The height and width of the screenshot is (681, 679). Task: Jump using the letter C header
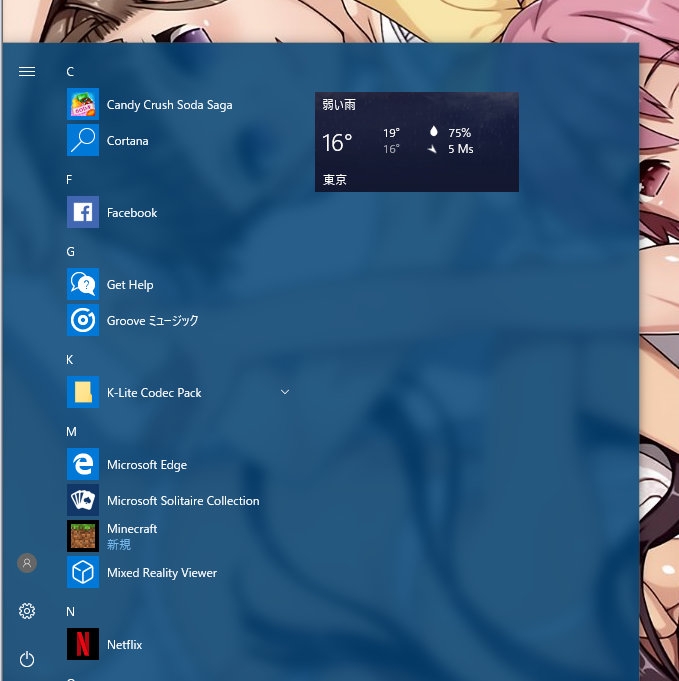pyautogui.click(x=70, y=72)
